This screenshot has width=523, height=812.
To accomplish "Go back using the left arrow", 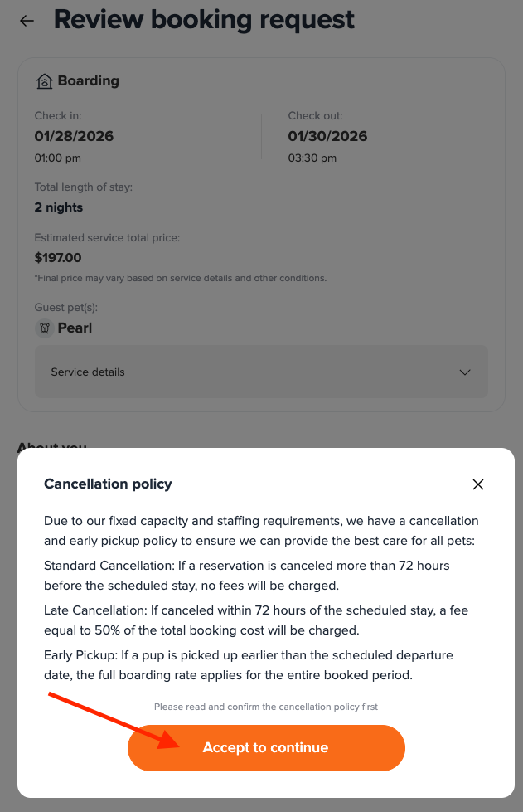I will pyautogui.click(x=27, y=21).
